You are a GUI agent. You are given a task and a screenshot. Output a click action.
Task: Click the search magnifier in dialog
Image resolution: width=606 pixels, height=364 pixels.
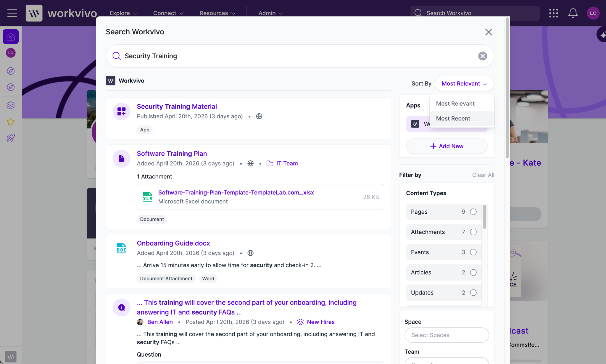point(117,56)
